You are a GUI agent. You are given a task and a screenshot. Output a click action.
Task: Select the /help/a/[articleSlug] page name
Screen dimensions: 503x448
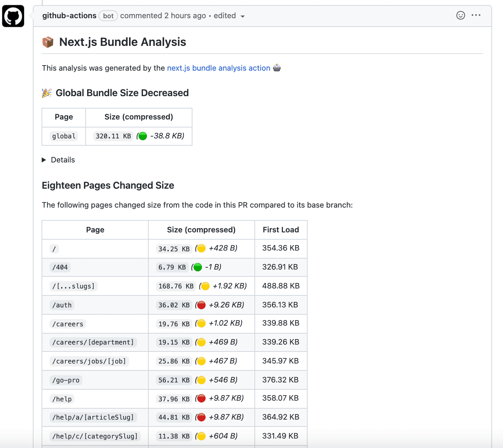[93, 417]
